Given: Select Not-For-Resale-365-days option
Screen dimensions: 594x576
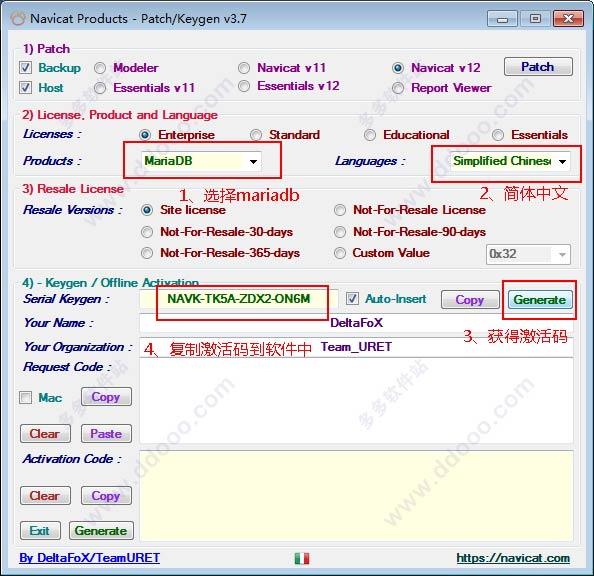Looking at the screenshot, I should point(147,253).
